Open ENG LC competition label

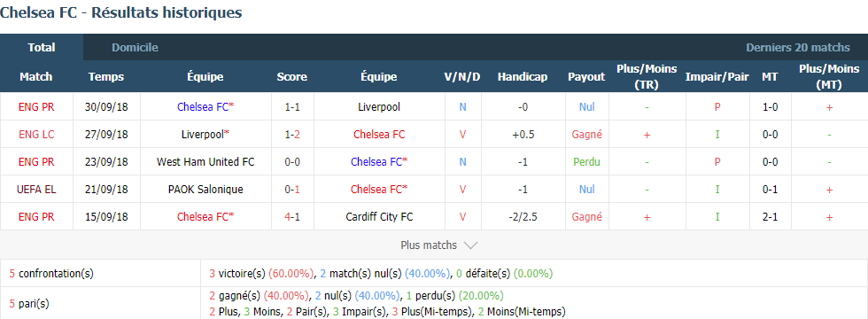(36, 134)
